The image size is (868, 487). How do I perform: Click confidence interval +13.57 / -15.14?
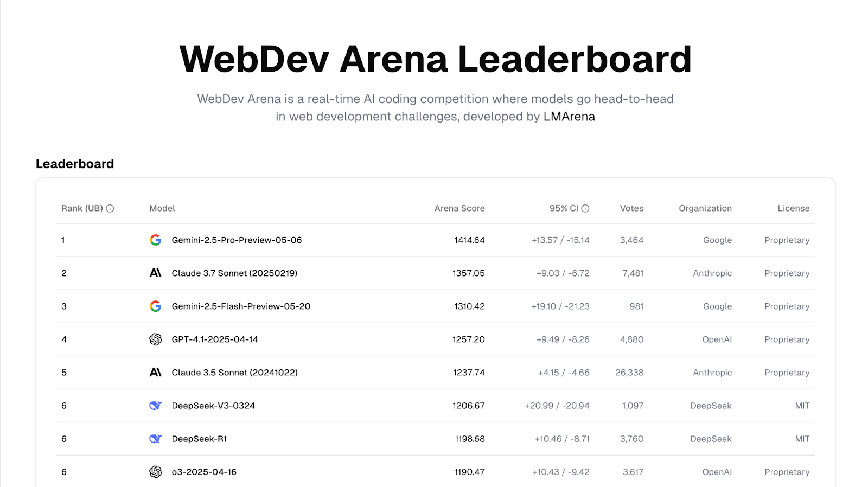tap(560, 240)
